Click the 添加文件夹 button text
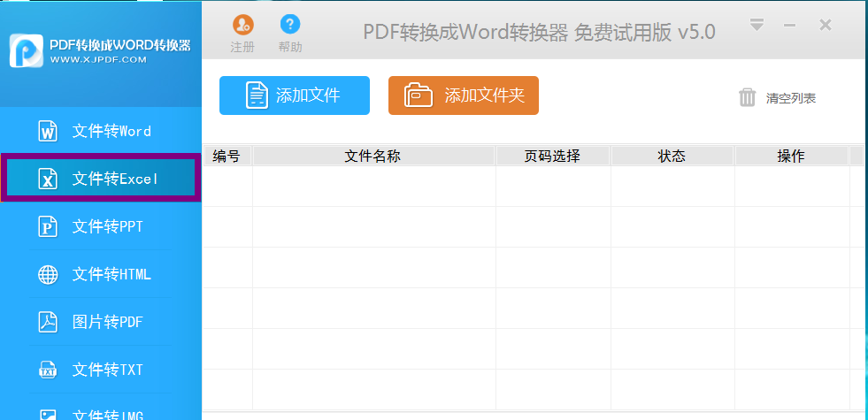Viewport: 868px width, 420px height. [484, 95]
